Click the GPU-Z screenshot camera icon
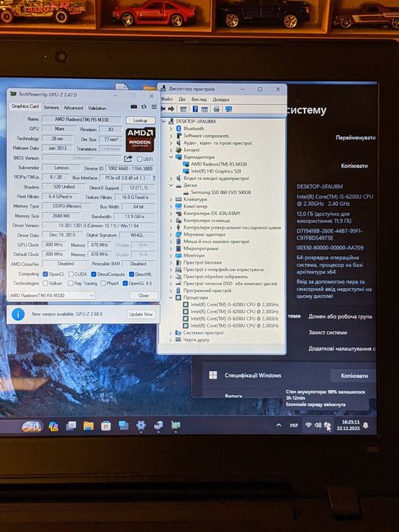 134,106
